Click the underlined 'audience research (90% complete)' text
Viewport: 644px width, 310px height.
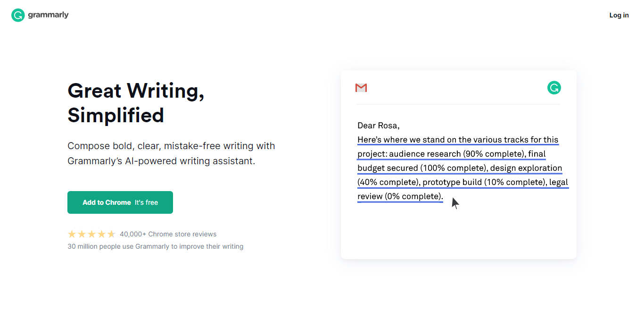pos(456,154)
